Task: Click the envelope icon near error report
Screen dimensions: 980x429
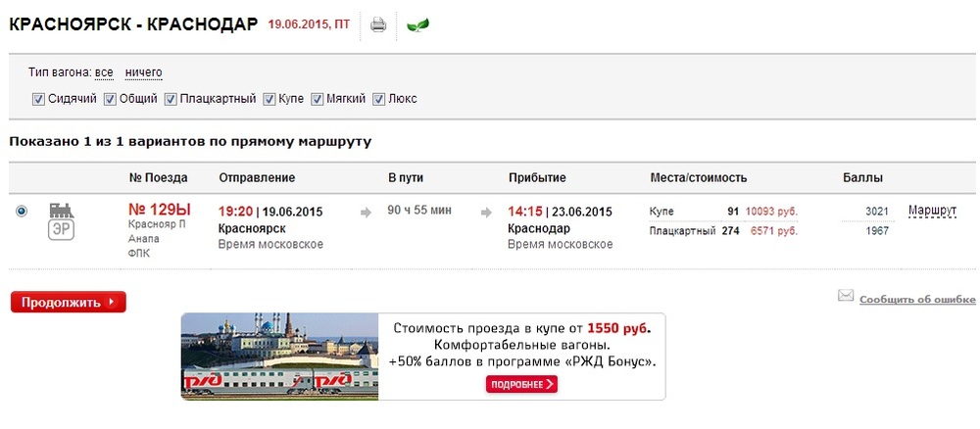Action: [846, 296]
